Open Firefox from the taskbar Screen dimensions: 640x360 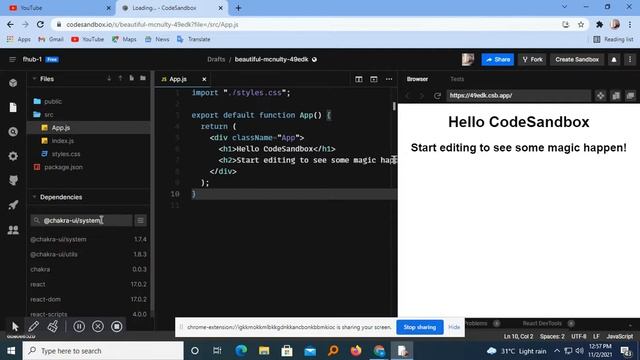pyautogui.click(x=356, y=351)
